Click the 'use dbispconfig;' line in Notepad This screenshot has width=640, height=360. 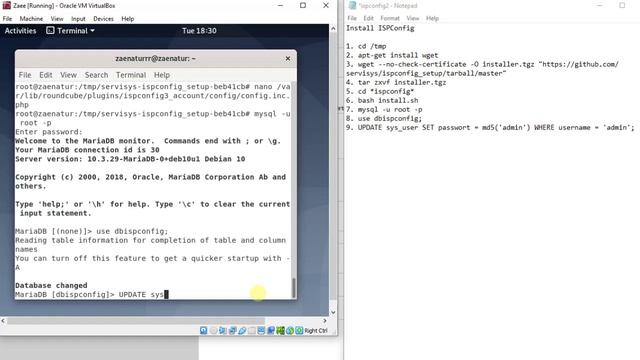(x=384, y=118)
